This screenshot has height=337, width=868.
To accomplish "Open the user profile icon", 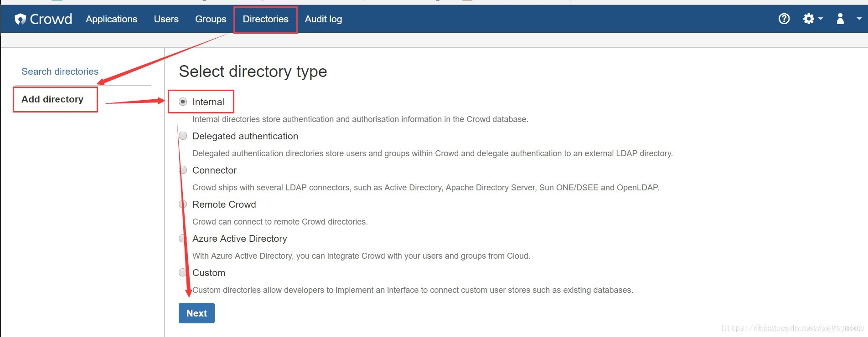I will (x=840, y=19).
